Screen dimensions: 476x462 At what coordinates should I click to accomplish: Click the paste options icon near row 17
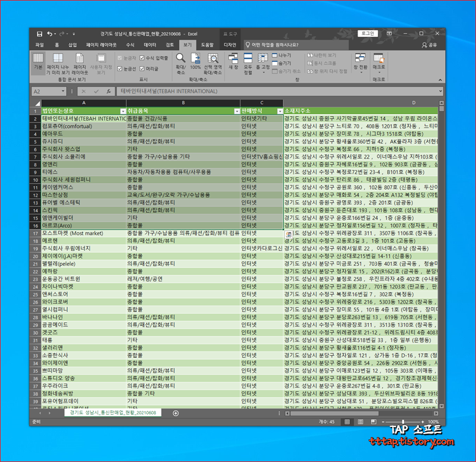(289, 234)
